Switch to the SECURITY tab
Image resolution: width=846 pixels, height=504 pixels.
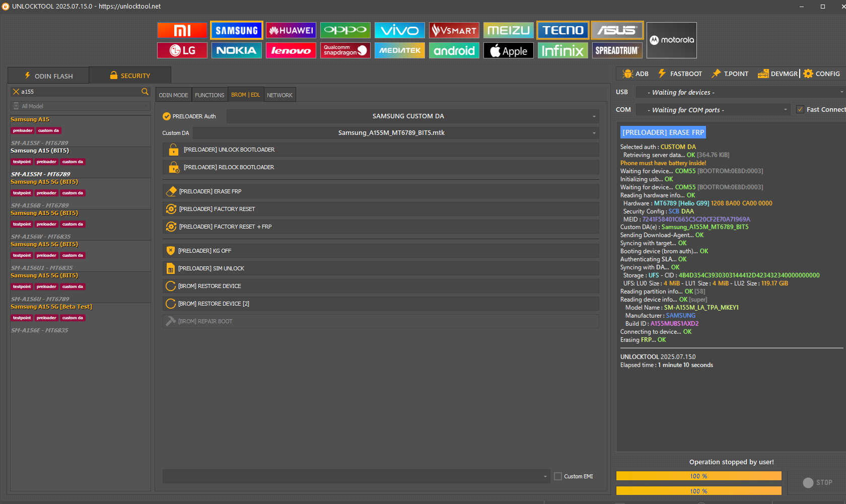[x=130, y=76]
